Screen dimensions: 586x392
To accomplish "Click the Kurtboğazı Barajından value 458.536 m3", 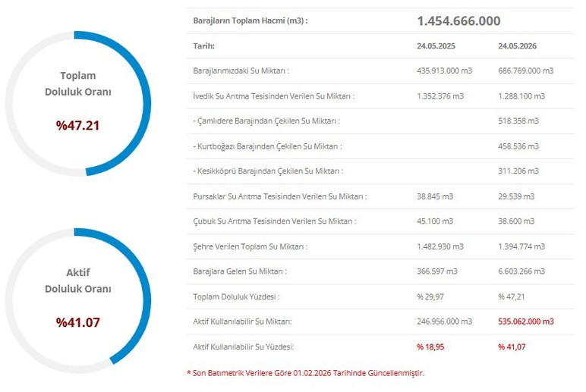I will (518, 146).
